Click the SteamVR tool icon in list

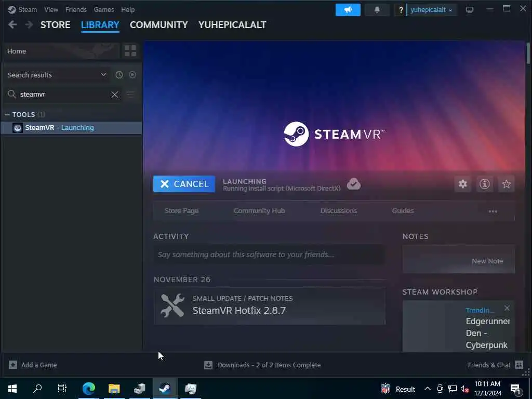coord(18,128)
